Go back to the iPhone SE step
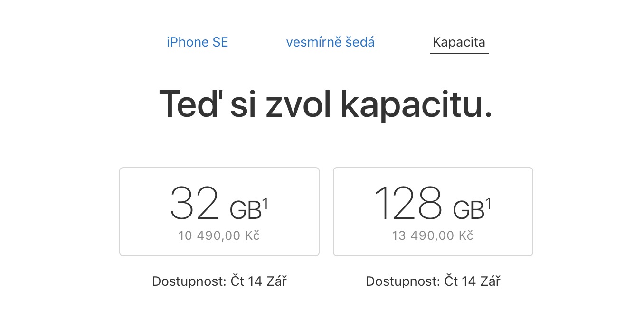This screenshot has height=319, width=644. click(198, 42)
